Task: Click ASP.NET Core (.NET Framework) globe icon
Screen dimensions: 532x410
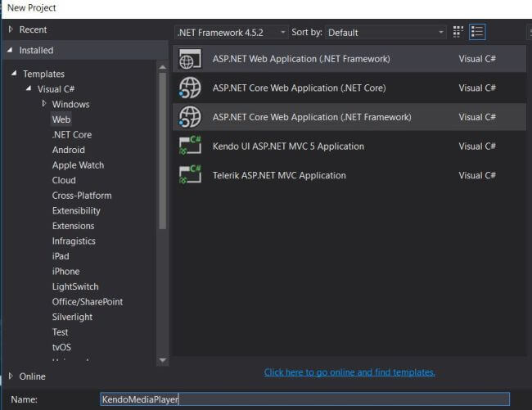Action: [x=190, y=117]
